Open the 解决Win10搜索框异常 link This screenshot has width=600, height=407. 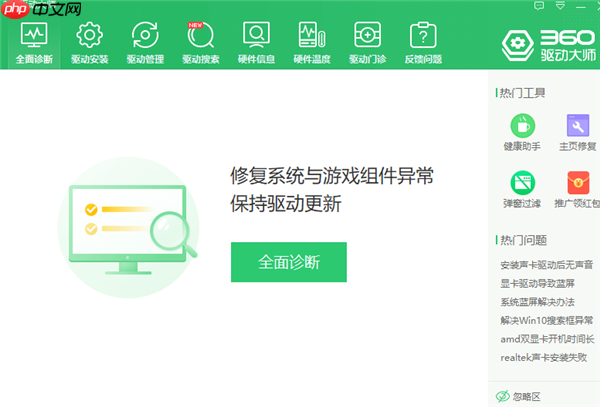(x=546, y=320)
